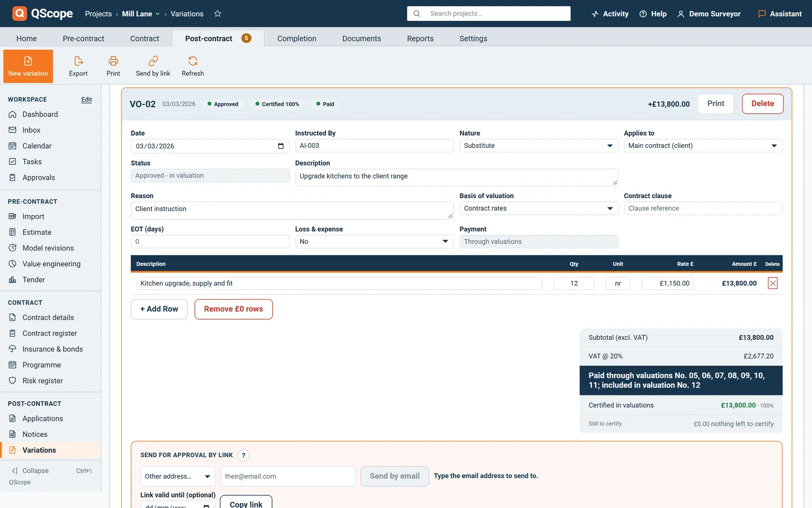812x508 pixels.
Task: Open Loss & expense dropdown
Action: tap(374, 242)
